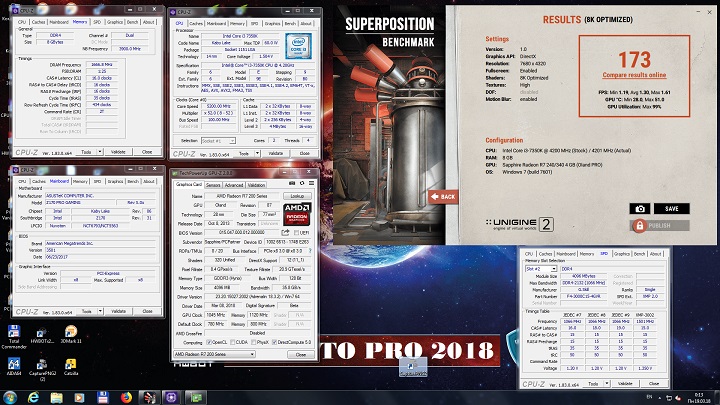
Task: Click the Tools button in CPU-Z Mainboard window
Action: (x=86, y=311)
